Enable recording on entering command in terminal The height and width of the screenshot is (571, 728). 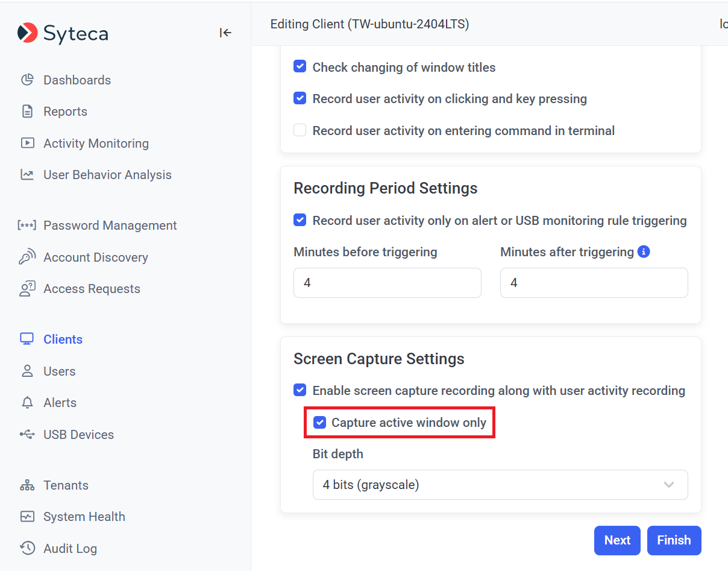click(x=300, y=130)
